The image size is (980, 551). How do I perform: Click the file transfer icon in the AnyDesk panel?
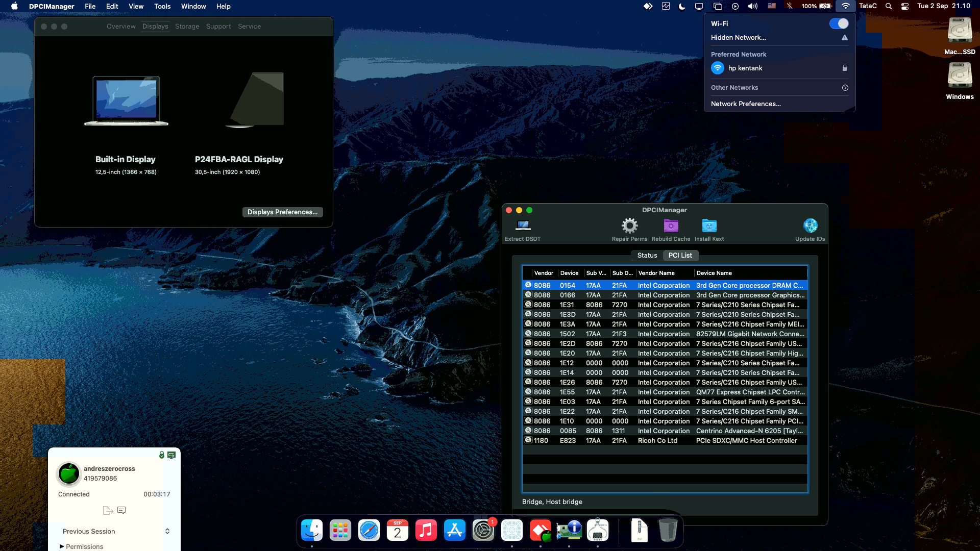point(107,510)
